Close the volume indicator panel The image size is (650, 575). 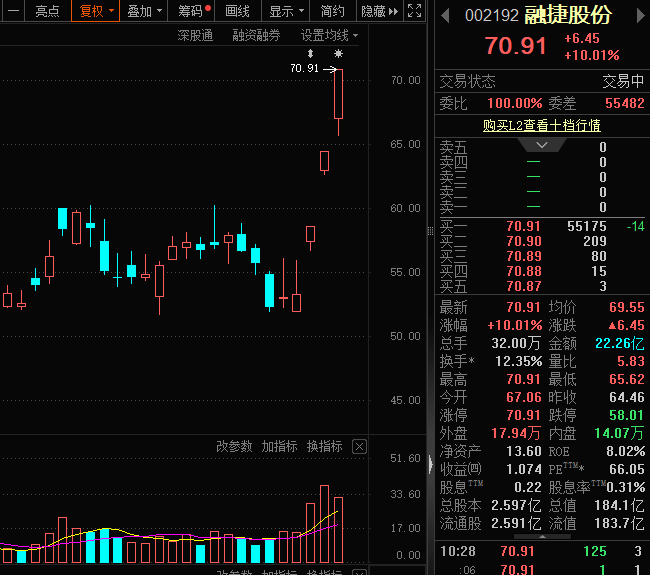pyautogui.click(x=359, y=447)
